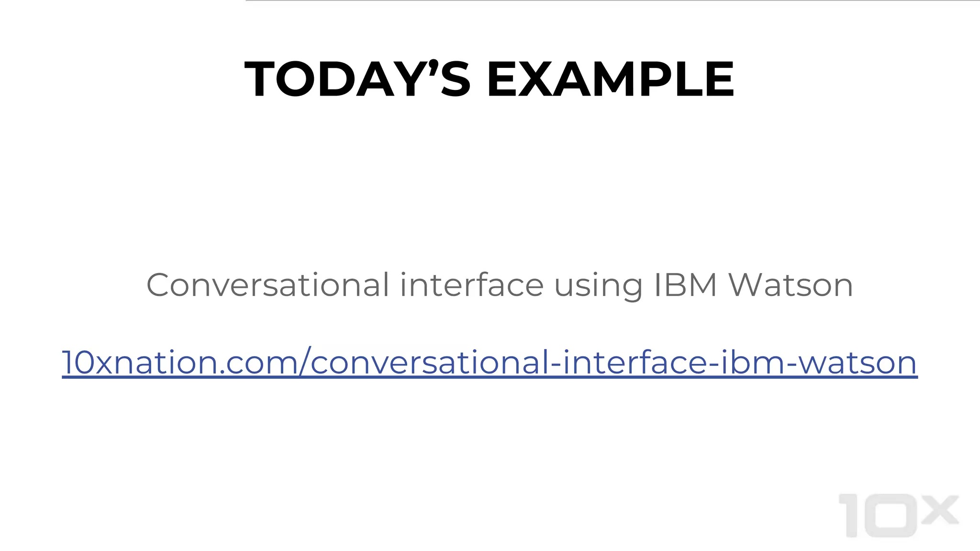Click the "x" in the 10x logo
The image size is (980, 551).
[939, 511]
